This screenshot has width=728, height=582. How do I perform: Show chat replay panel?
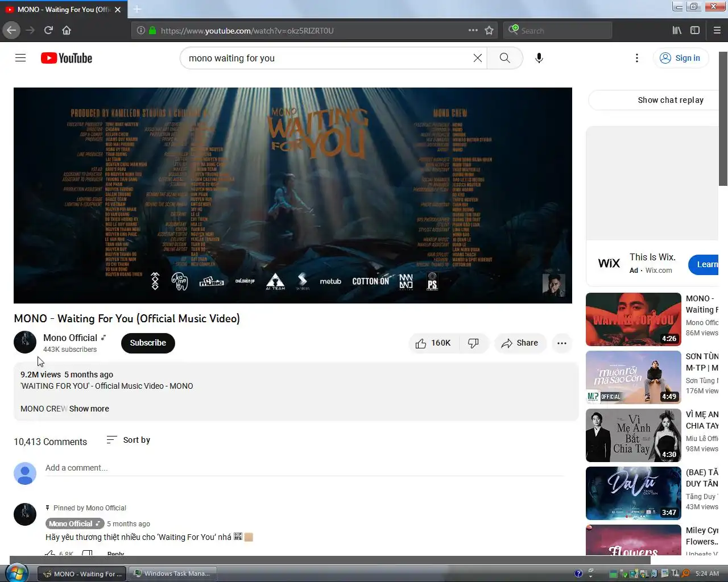654,100
